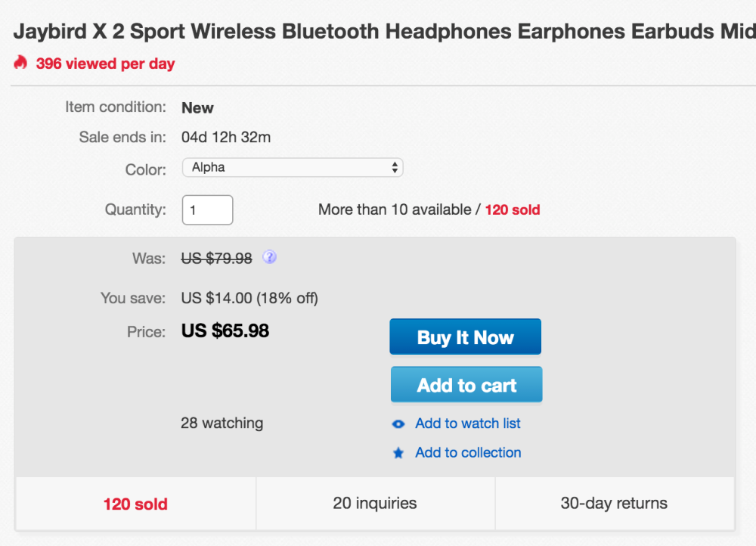Click the 396 viewed per day text
756x546 pixels.
[105, 64]
